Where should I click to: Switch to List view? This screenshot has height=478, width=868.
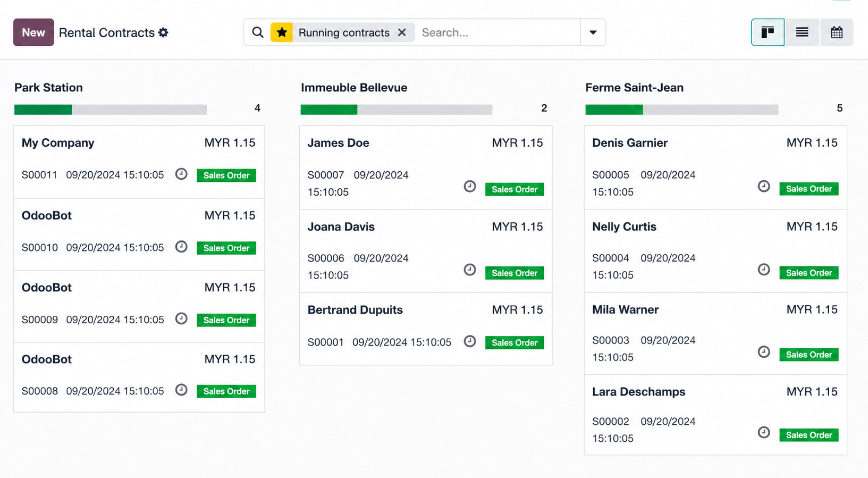[x=802, y=32]
